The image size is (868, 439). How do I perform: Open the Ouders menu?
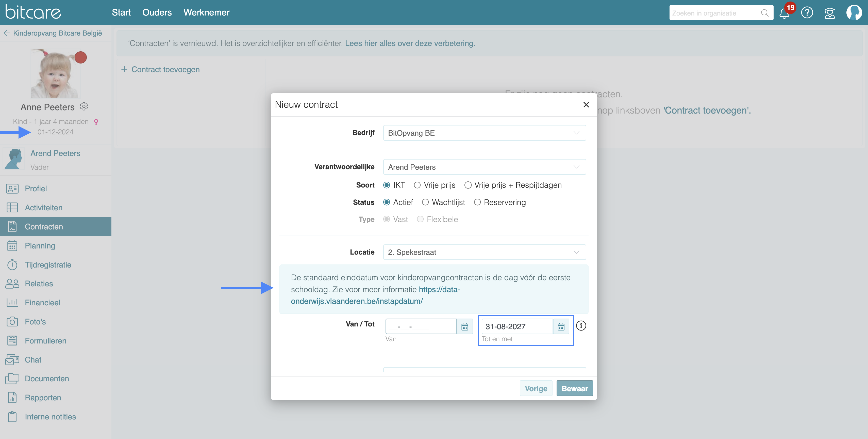coord(157,12)
